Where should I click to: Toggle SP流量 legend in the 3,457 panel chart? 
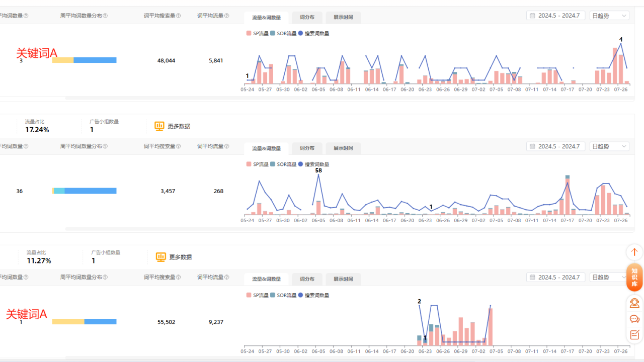click(x=257, y=164)
